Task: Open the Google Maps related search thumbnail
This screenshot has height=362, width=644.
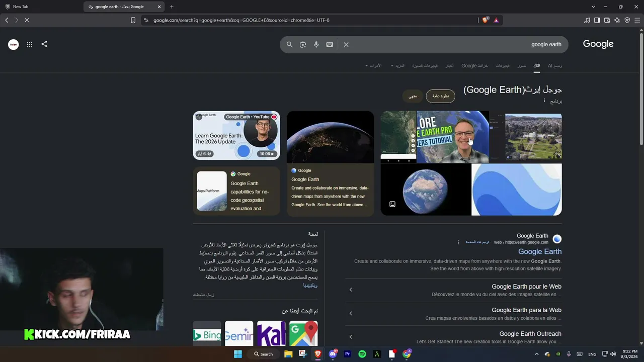Action: (x=303, y=333)
